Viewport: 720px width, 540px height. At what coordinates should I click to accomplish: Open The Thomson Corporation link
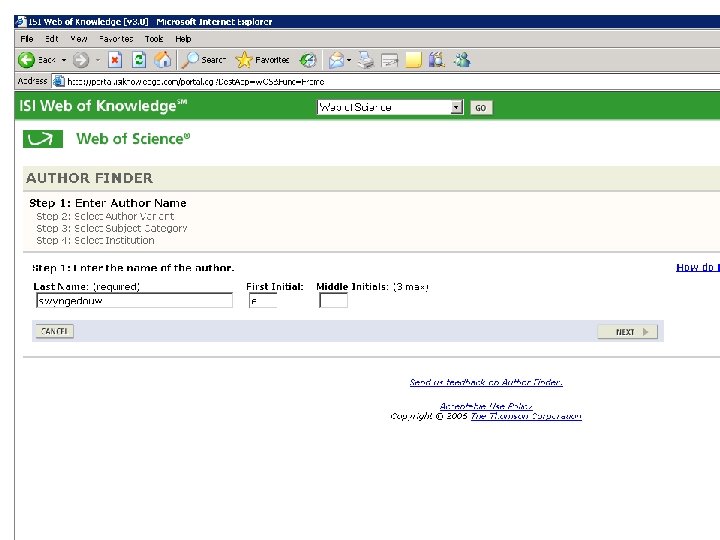(526, 416)
